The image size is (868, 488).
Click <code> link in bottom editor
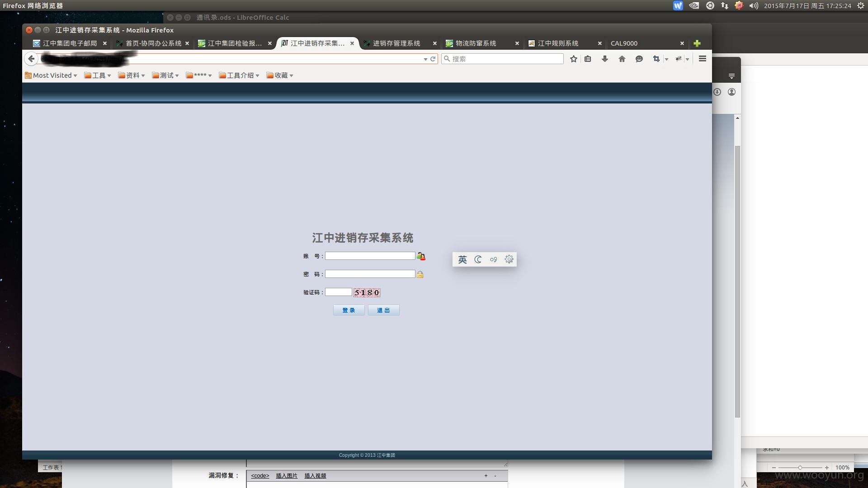pos(260,476)
